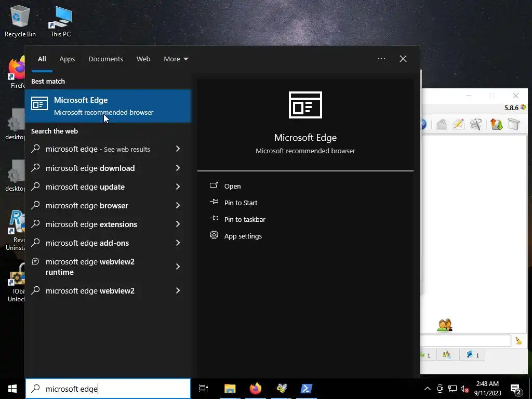Open the search options three-dot menu

[381, 59]
